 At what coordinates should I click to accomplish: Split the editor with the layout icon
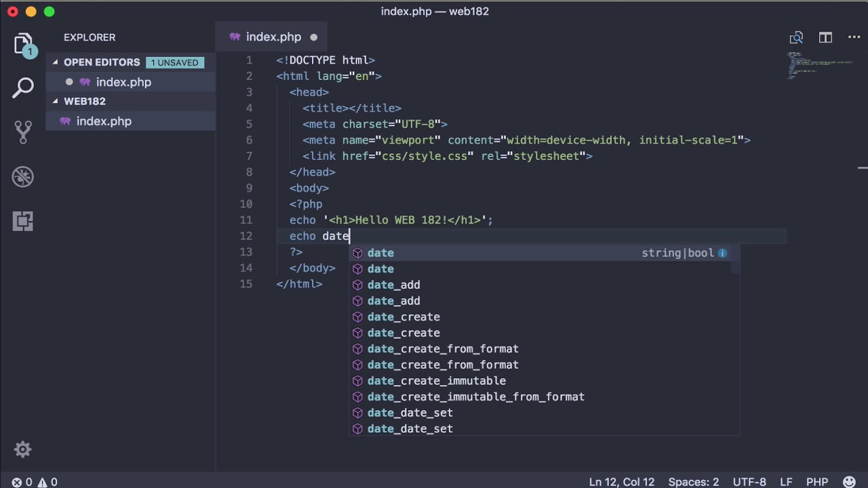click(x=825, y=37)
